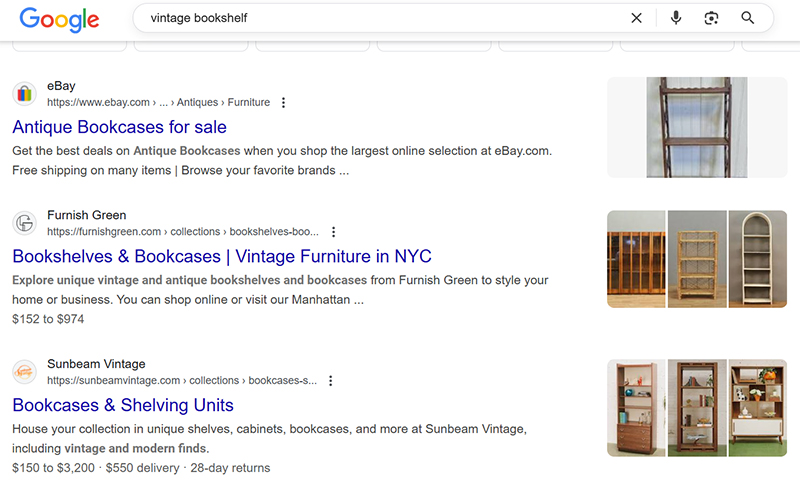Click in the vintage bookshelf search field
This screenshot has height=480, width=800.
coord(380,18)
